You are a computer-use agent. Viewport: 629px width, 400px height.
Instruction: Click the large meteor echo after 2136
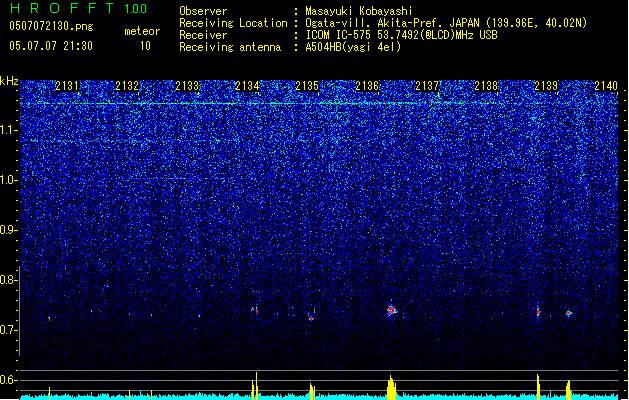pos(392,310)
